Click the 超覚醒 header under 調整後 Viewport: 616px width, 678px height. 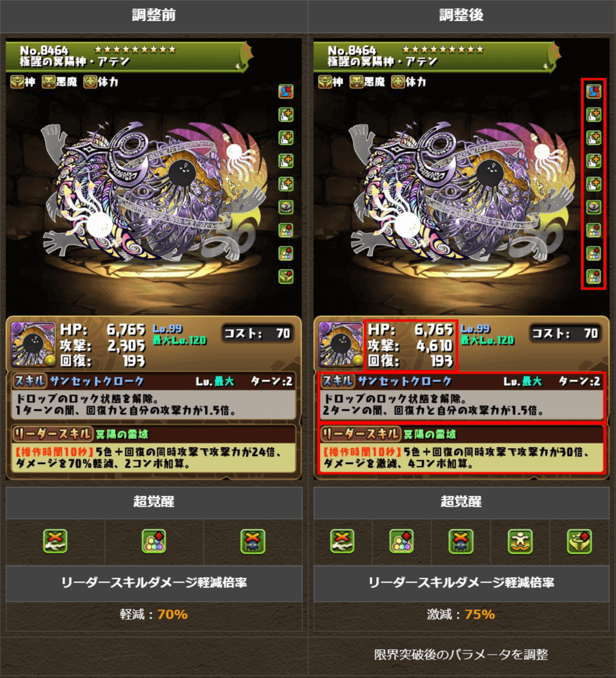(461, 502)
